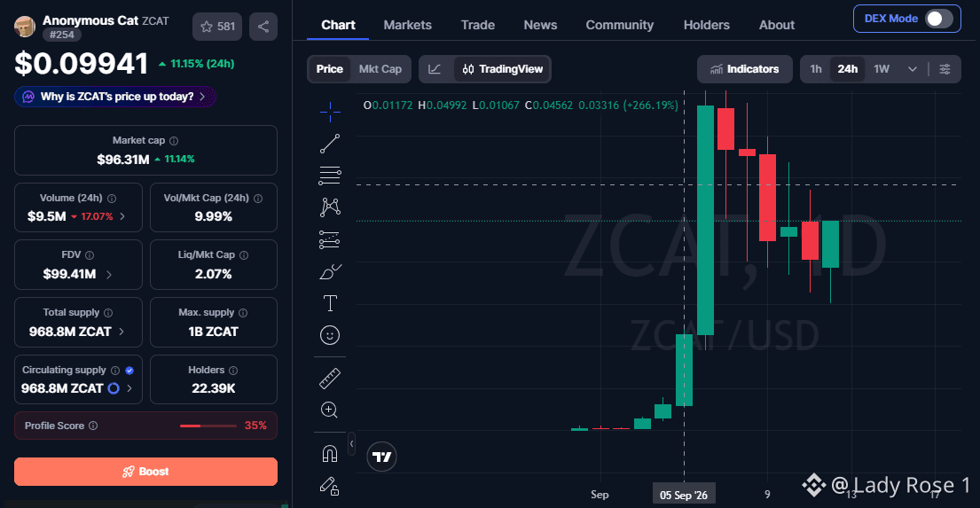Expand the timeframe dropdown after 1W
Screen dimensions: 980x508
click(913, 69)
